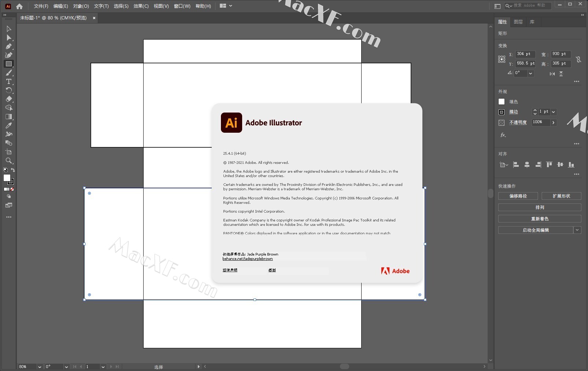Click the properties panel fill swatch
Screen dimensions: 588x371
point(502,102)
